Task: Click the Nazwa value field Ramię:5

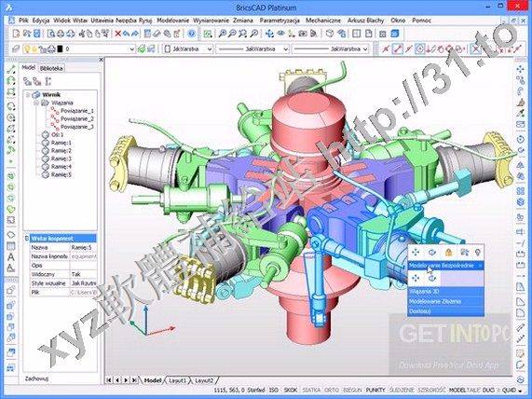Action: 84,248
